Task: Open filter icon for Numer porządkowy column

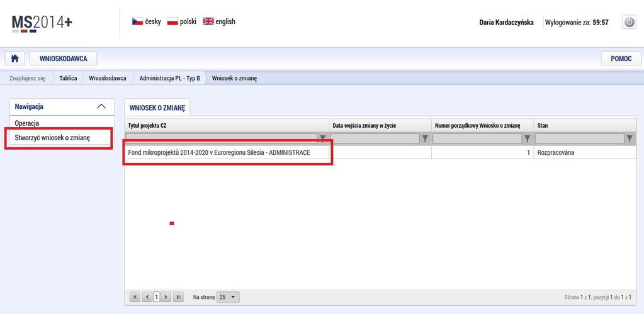Action: 528,138
